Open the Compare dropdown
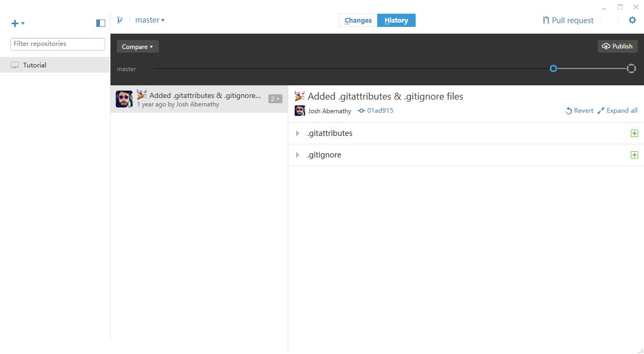The image size is (644, 354). tap(137, 46)
